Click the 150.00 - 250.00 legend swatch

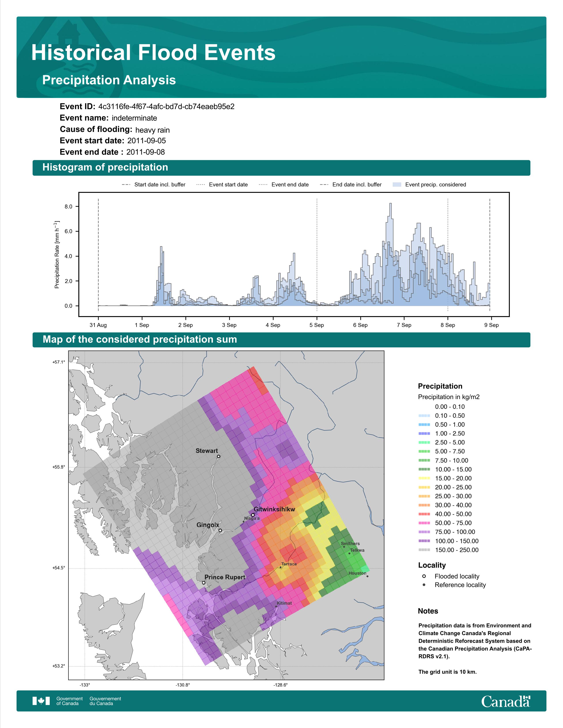tap(424, 550)
